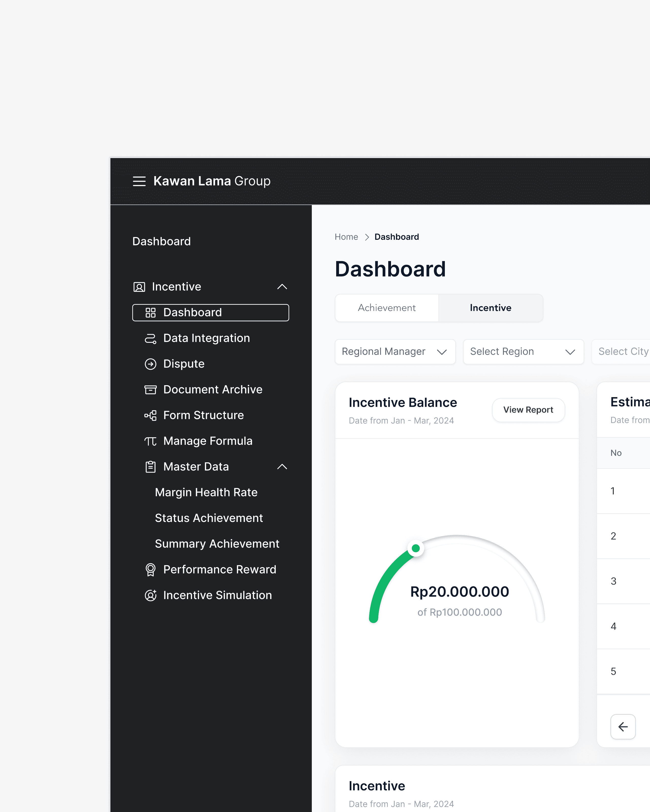Click the previous page arrow button

(x=623, y=726)
